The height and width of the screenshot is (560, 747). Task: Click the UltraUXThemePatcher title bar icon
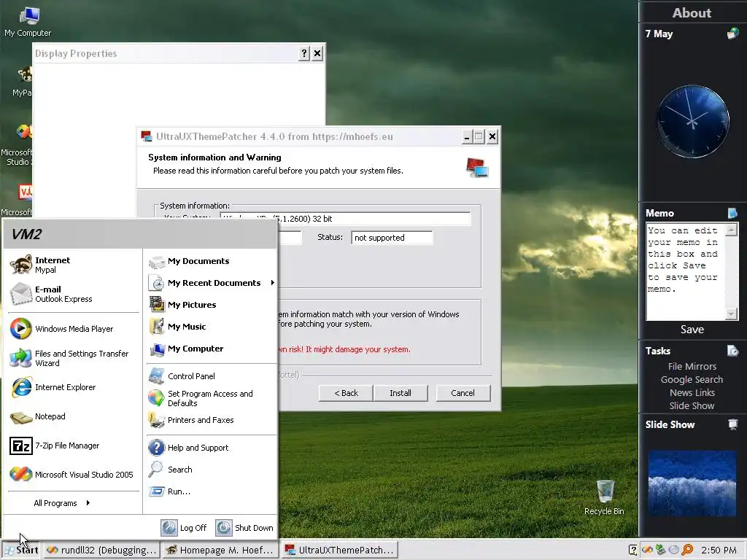(x=146, y=136)
